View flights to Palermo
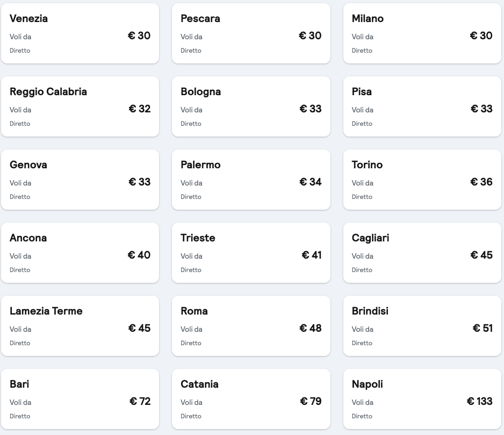The width and height of the screenshot is (504, 435). point(251,179)
